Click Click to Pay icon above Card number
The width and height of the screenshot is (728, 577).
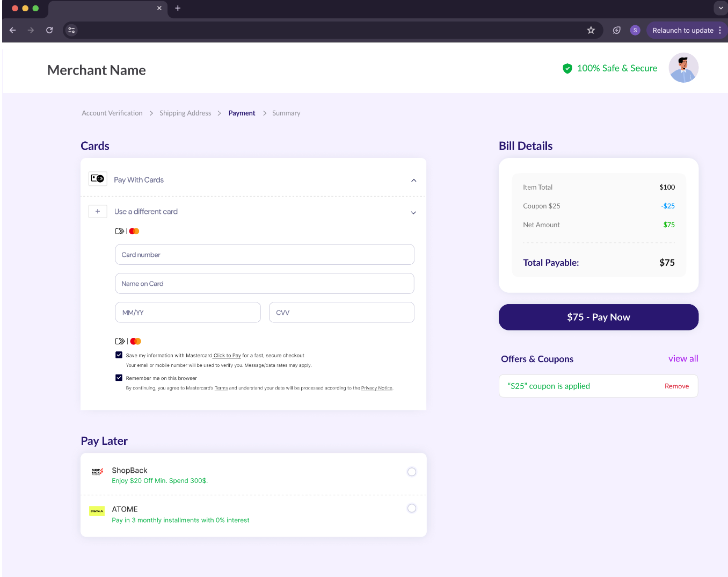tap(120, 231)
